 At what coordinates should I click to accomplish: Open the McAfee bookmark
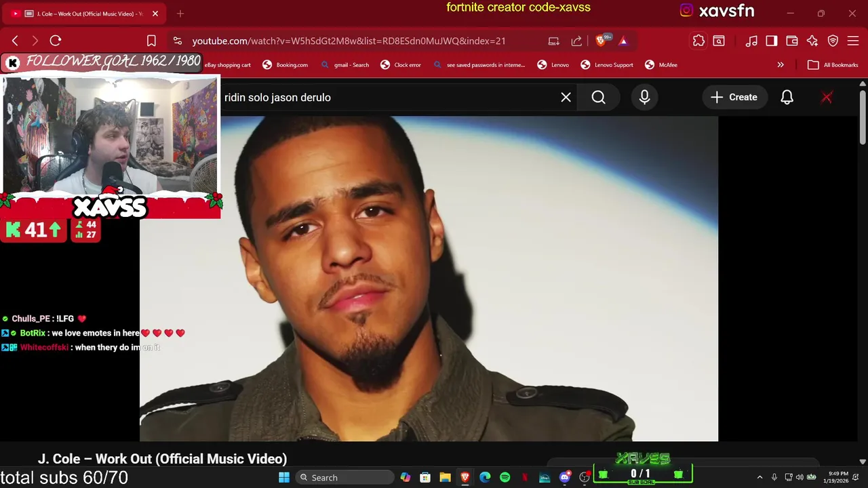tap(661, 65)
